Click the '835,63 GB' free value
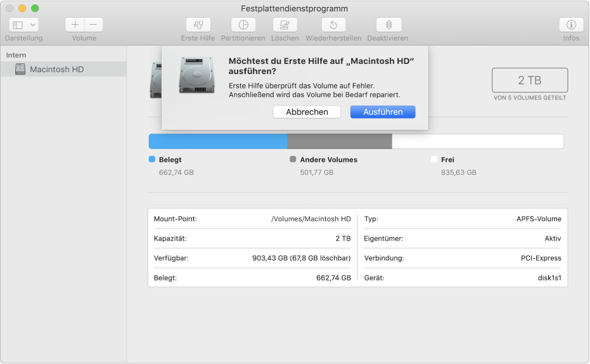 point(459,172)
